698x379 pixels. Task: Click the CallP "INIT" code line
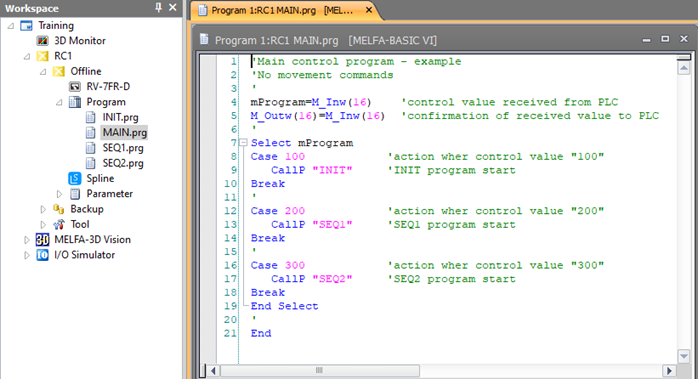pyautogui.click(x=312, y=170)
